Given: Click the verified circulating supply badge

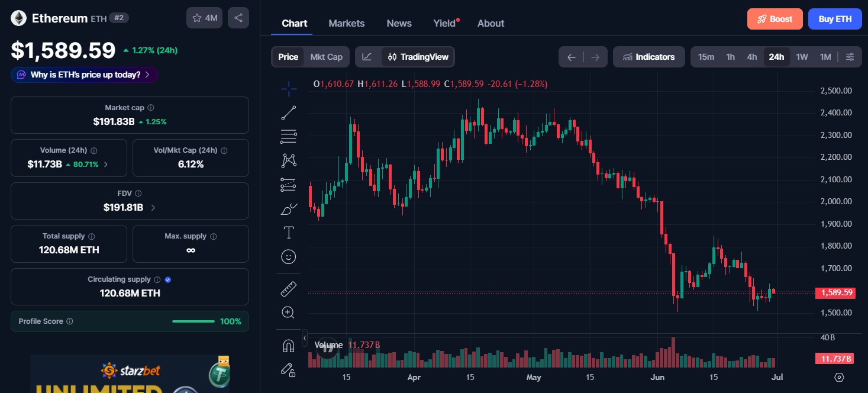Looking at the screenshot, I should pyautogui.click(x=168, y=279).
